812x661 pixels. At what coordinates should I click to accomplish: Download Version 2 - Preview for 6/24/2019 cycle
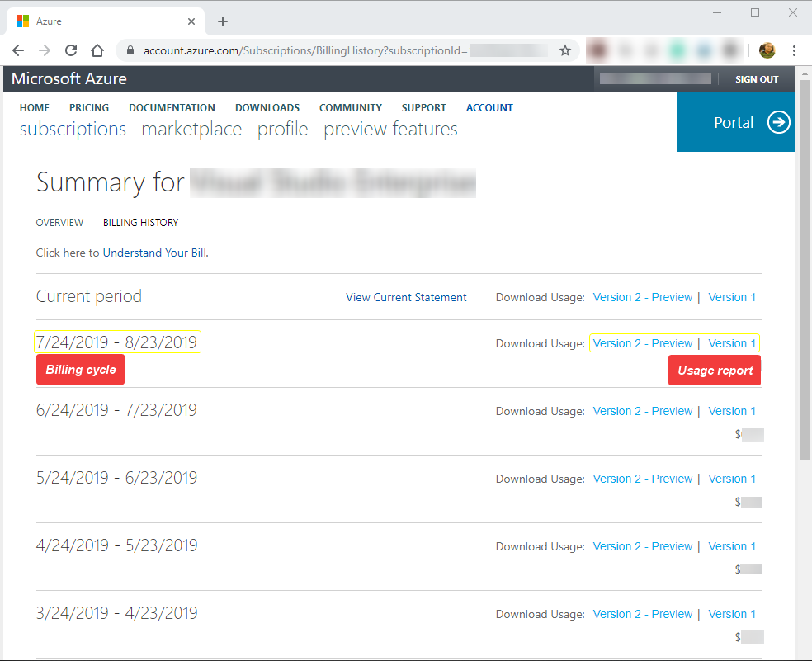(643, 411)
